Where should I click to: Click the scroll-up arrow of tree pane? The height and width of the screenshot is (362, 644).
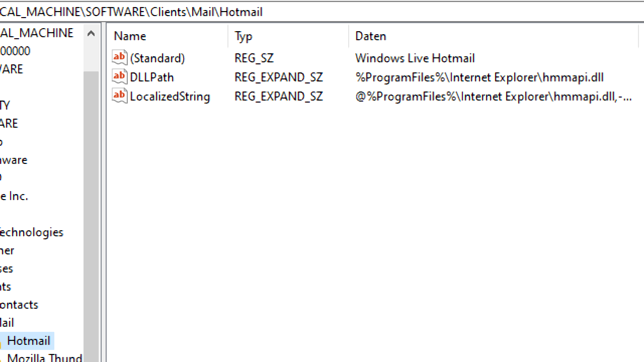point(91,33)
